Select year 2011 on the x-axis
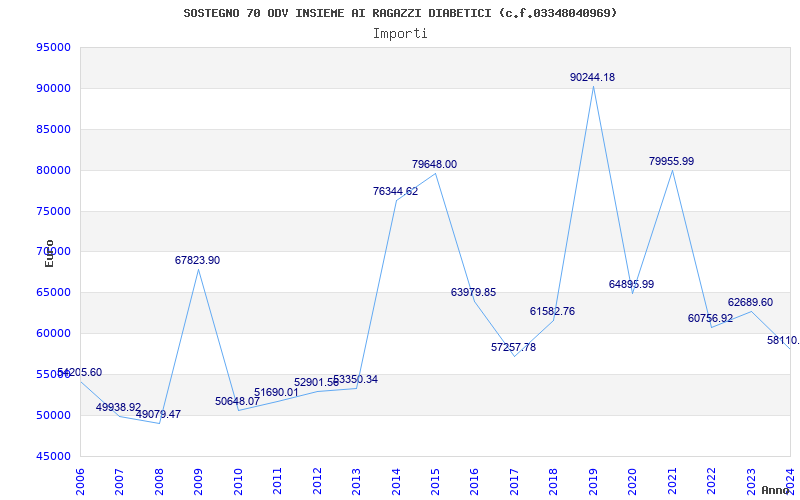800x500 pixels. [x=277, y=481]
